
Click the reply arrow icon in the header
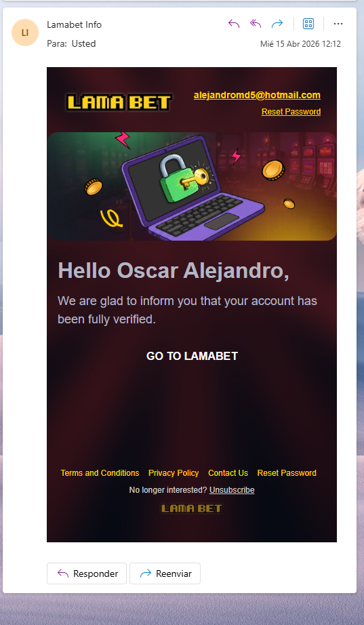(234, 24)
